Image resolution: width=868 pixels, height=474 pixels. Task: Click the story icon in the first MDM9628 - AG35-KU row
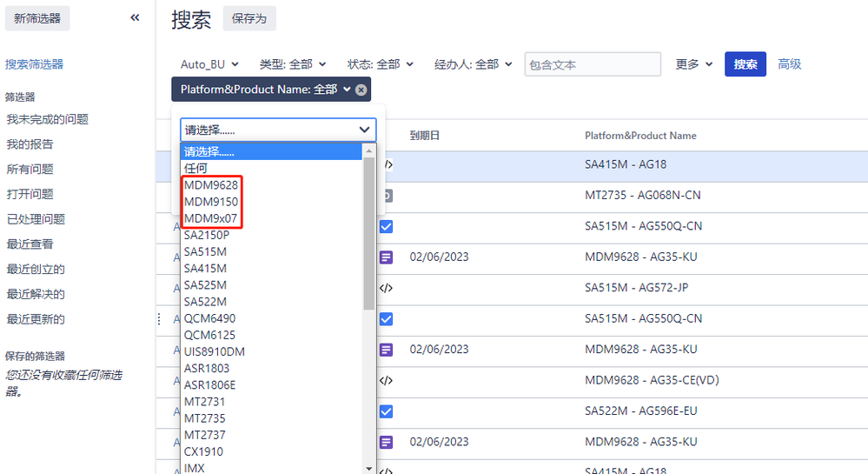pos(387,257)
